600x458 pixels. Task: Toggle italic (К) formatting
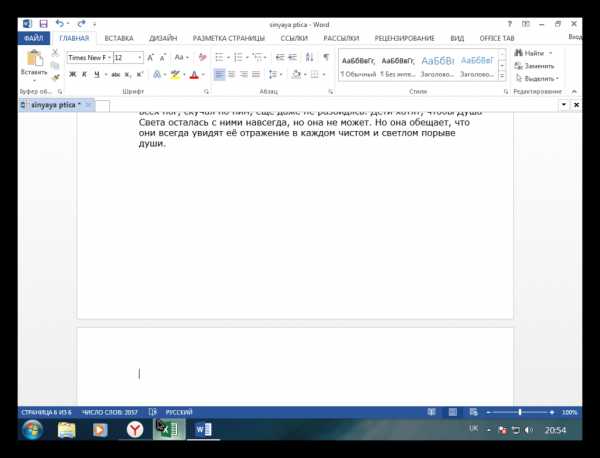point(85,74)
